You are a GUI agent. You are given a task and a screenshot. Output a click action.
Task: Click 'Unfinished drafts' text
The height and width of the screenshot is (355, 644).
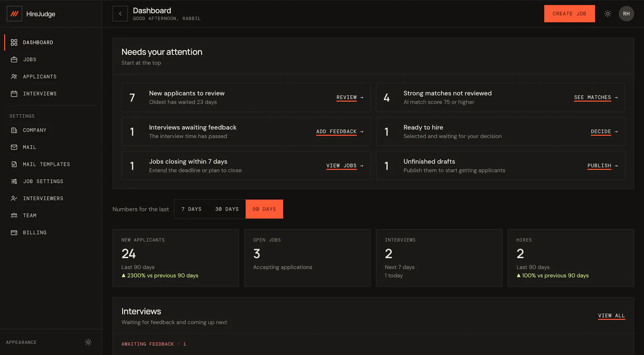(x=429, y=162)
